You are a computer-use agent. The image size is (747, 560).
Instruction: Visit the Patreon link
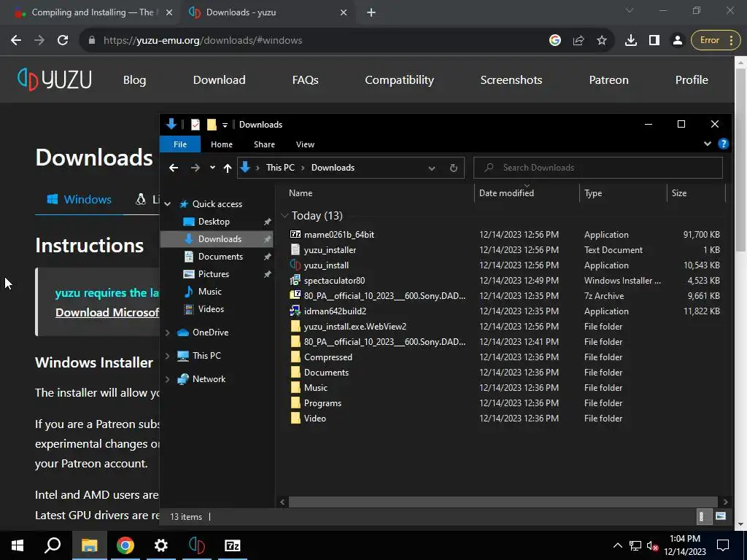tap(608, 80)
